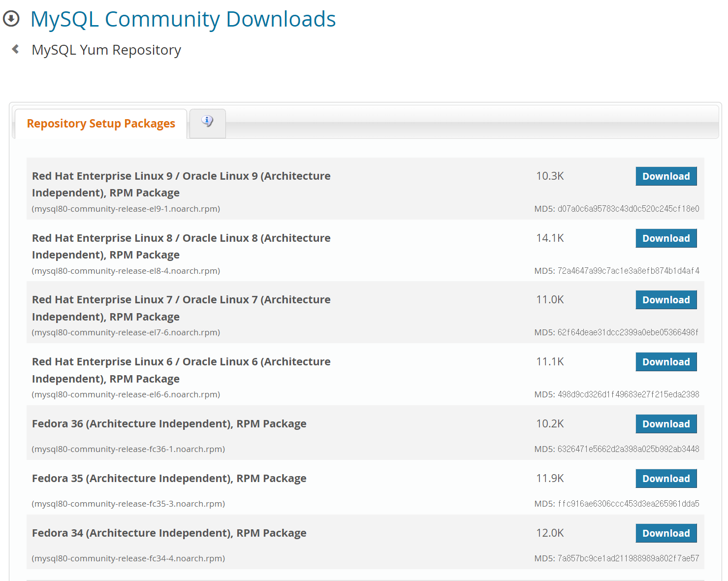Click the 10.3K file size value
Viewport: 728px width, 581px height.
point(550,176)
